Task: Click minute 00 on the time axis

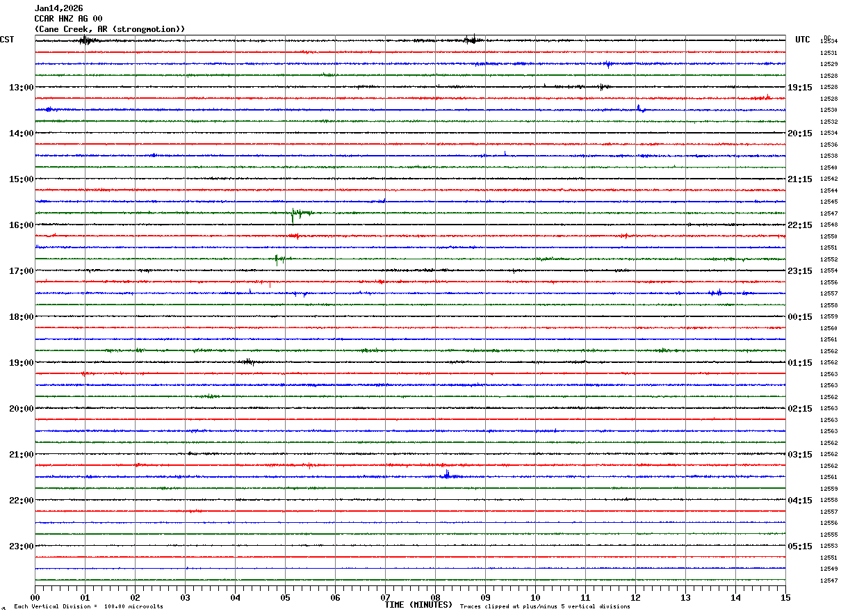Action: (x=35, y=598)
